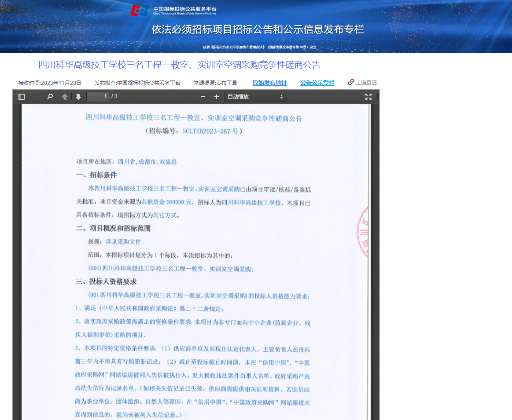The height and width of the screenshot is (420, 512).
Task: Click the 依法必须招标项目 banner title
Action: (x=258, y=29)
